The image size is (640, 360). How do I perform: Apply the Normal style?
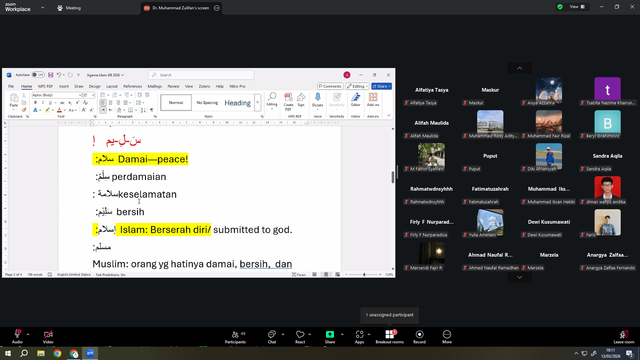click(x=176, y=102)
